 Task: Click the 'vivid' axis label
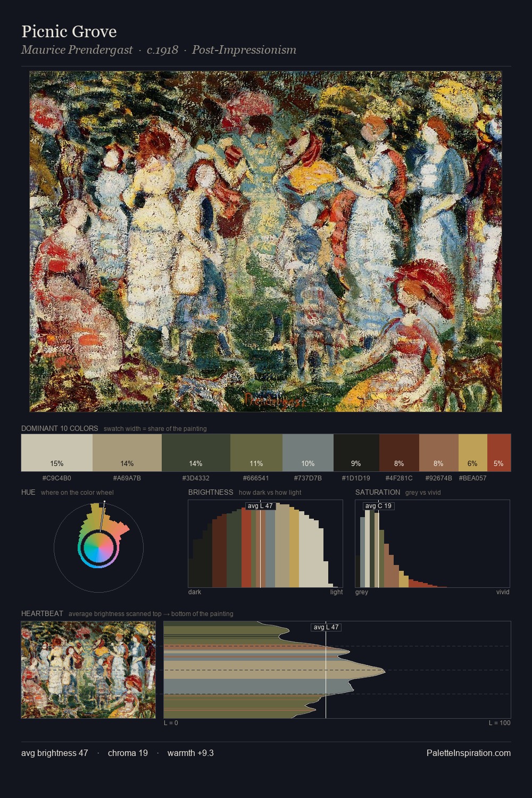tap(503, 592)
